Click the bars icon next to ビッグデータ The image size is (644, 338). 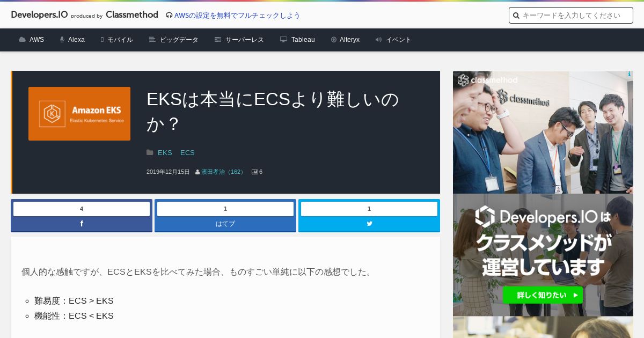click(x=152, y=40)
